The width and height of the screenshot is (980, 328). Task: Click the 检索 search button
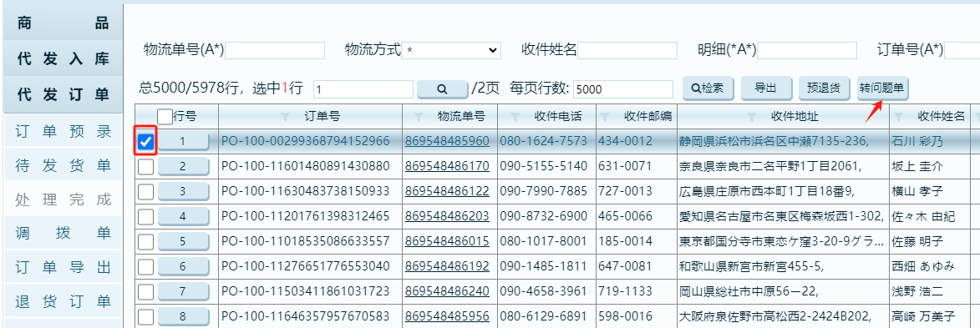708,88
